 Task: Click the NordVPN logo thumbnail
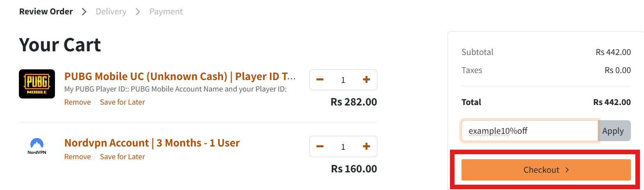point(37,146)
